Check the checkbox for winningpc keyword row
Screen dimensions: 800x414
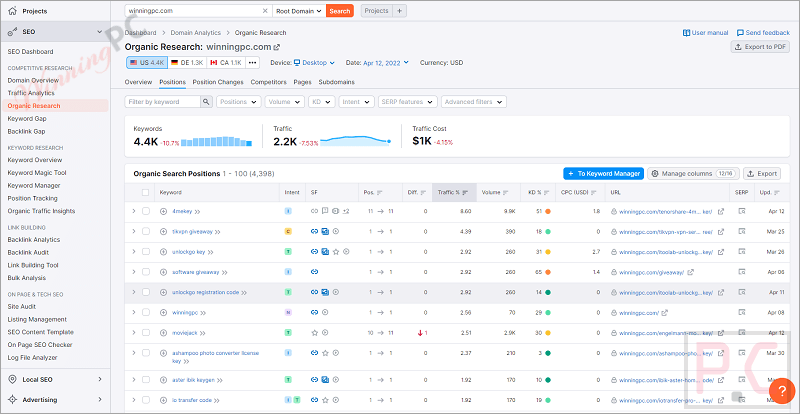pos(146,312)
